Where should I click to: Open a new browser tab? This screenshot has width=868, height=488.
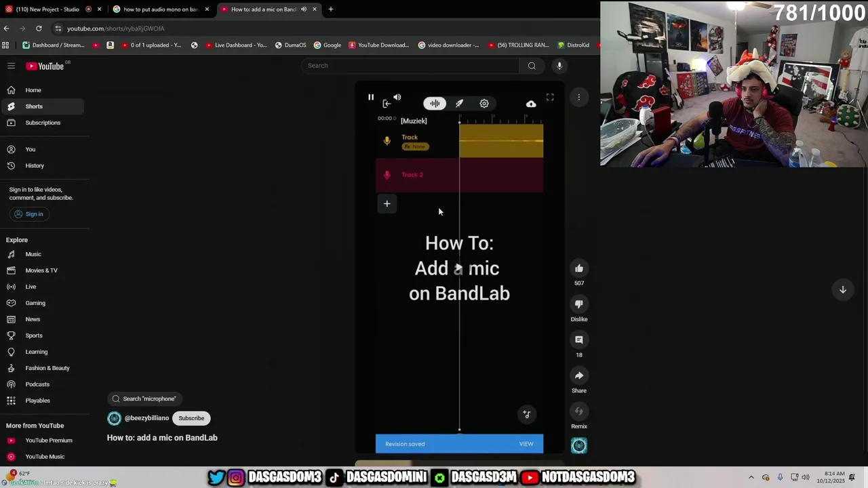click(x=331, y=9)
